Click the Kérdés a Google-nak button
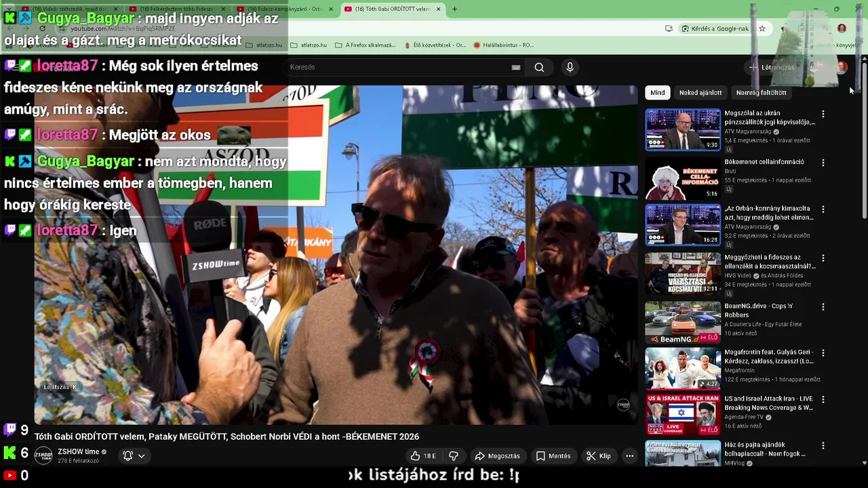The height and width of the screenshot is (488, 868). [716, 28]
